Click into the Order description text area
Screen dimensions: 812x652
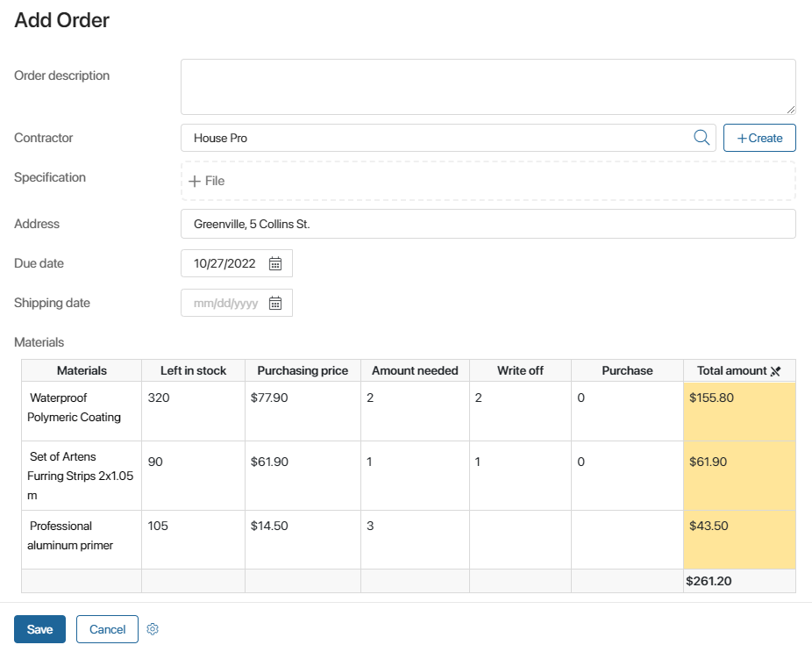[x=488, y=87]
